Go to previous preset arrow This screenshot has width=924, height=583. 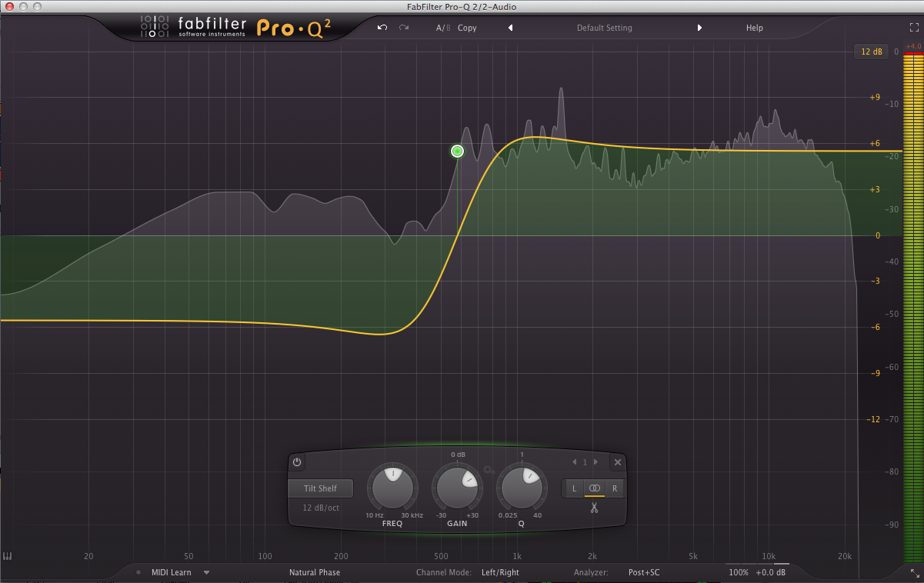(x=510, y=28)
